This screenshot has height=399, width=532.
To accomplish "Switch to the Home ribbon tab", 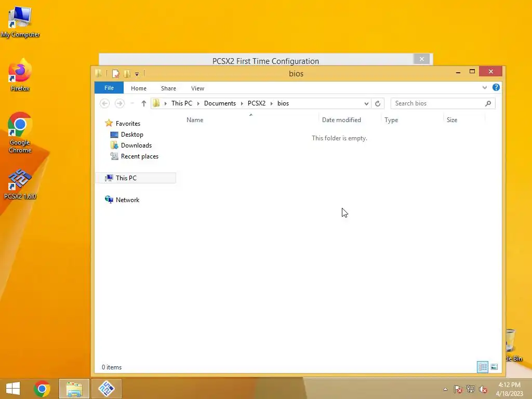I will [138, 88].
